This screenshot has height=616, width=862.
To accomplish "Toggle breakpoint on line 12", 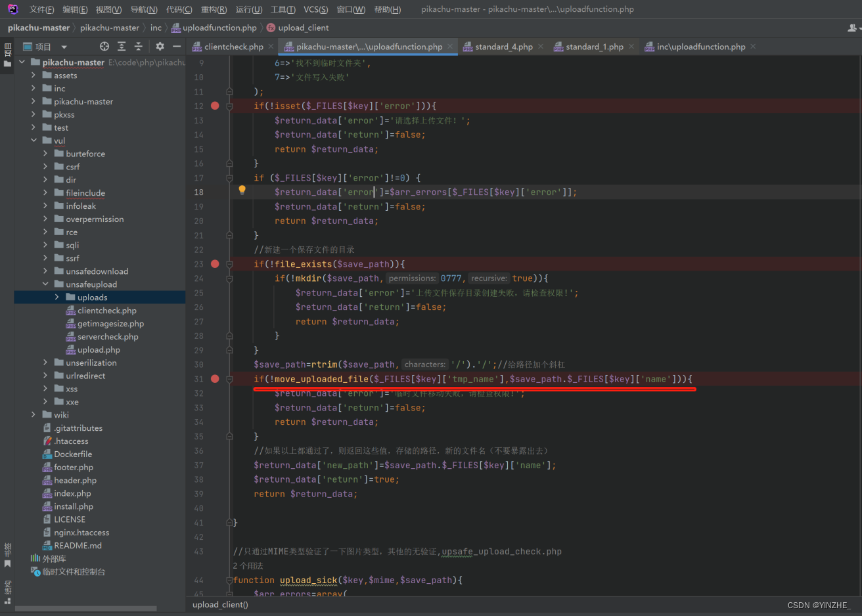I will (x=215, y=106).
